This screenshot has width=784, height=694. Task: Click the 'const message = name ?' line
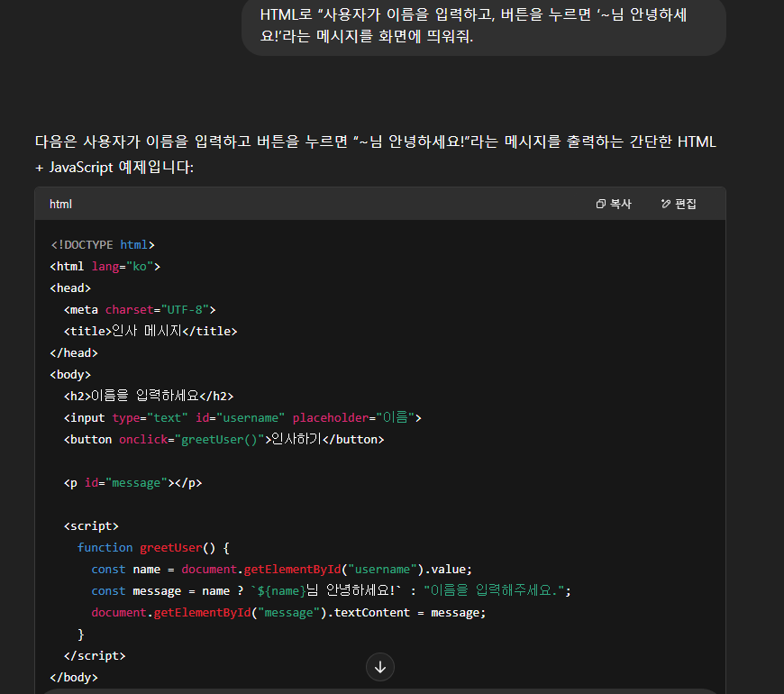(x=331, y=590)
